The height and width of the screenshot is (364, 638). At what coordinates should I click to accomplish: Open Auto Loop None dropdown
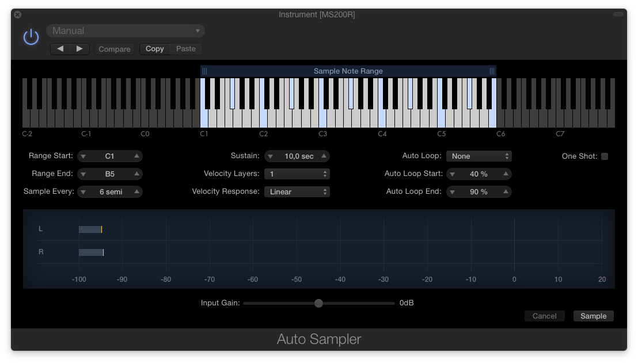coord(479,156)
